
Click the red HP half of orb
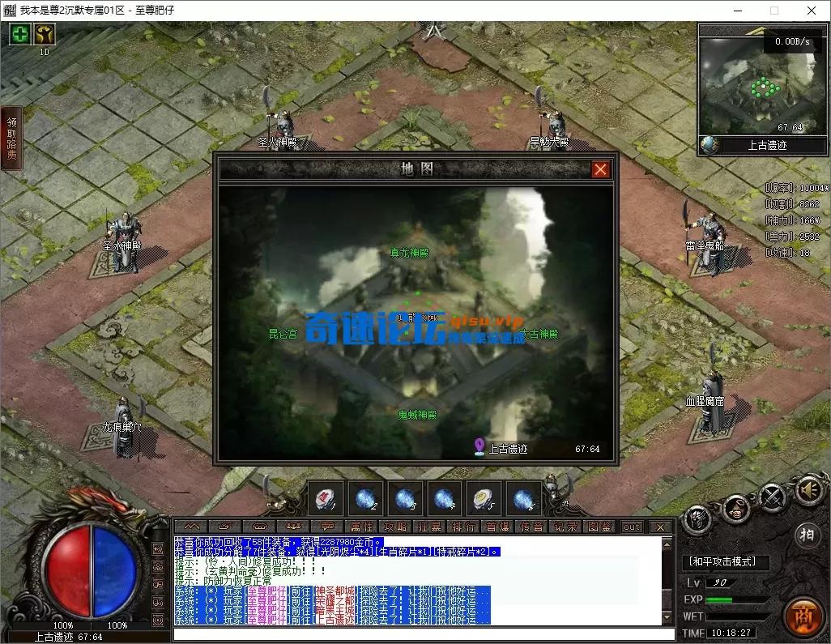coord(68,571)
